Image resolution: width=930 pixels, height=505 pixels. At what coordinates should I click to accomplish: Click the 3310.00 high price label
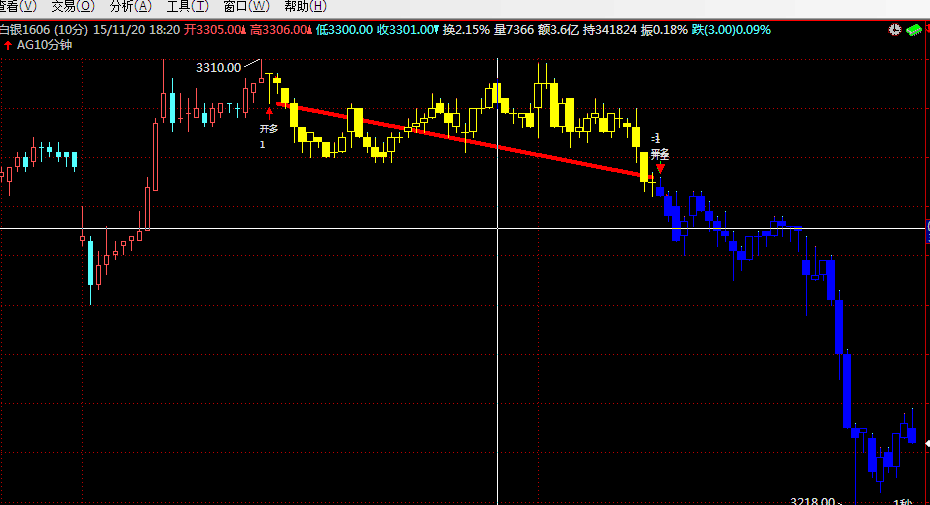218,68
